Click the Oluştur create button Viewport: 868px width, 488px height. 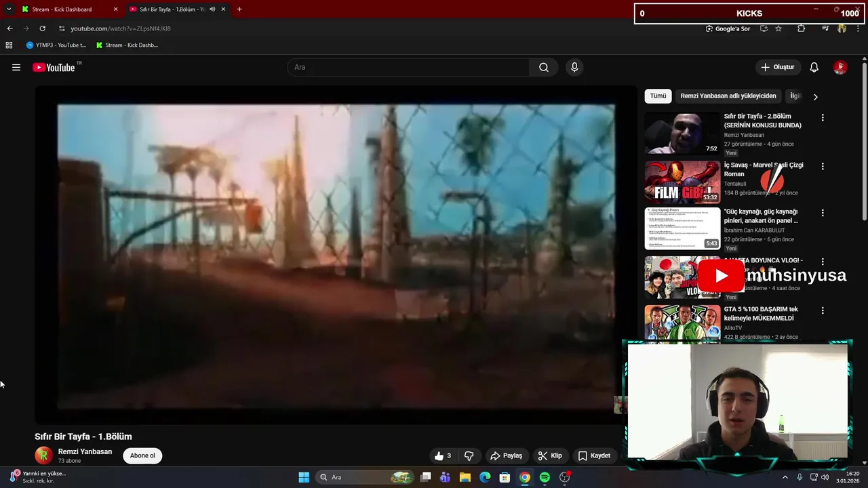click(x=778, y=67)
